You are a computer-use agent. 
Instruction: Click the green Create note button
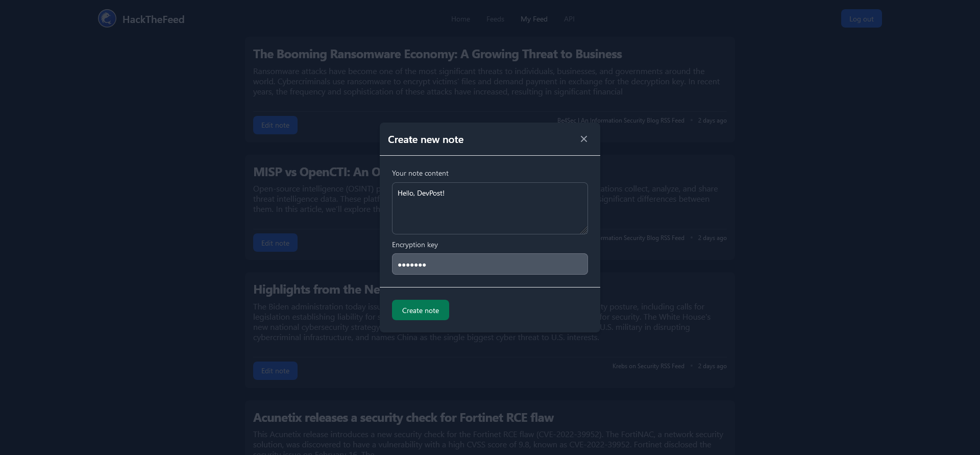[x=420, y=310]
